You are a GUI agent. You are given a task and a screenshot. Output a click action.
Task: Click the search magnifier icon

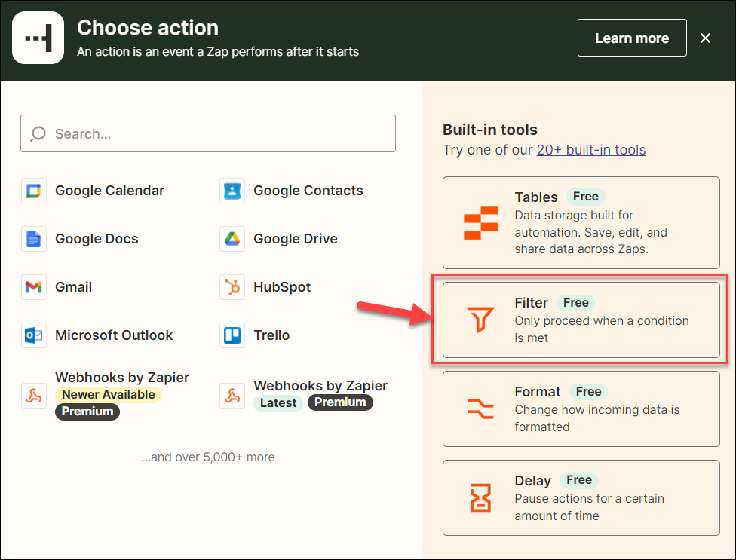point(38,134)
